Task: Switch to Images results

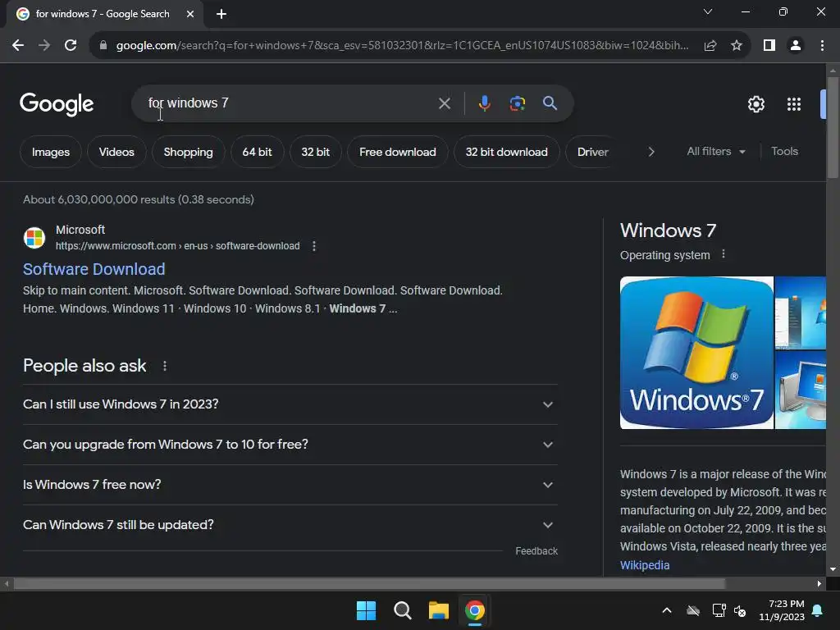Action: [50, 152]
